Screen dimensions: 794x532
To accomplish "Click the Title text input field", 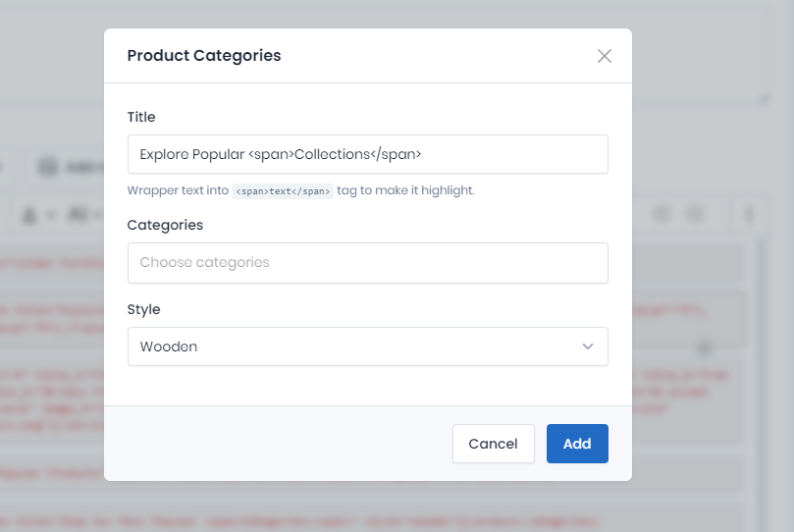I will 367,154.
